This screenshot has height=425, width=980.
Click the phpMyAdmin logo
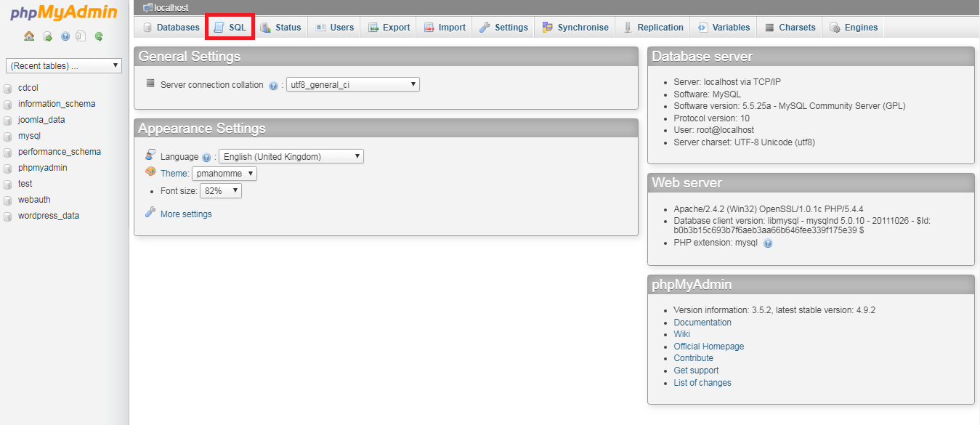coord(64,13)
